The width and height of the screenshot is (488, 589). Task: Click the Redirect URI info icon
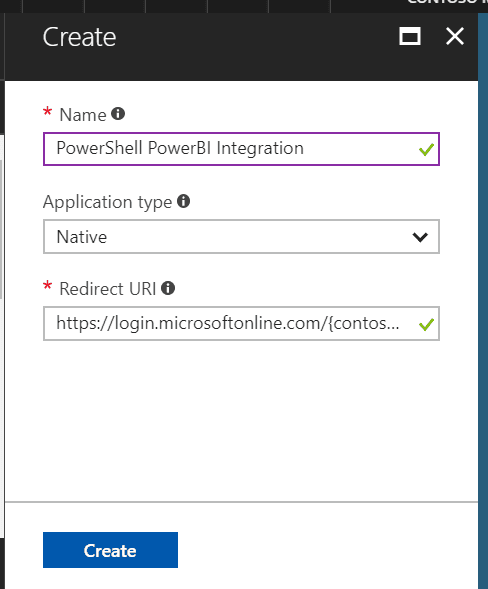coord(168,288)
